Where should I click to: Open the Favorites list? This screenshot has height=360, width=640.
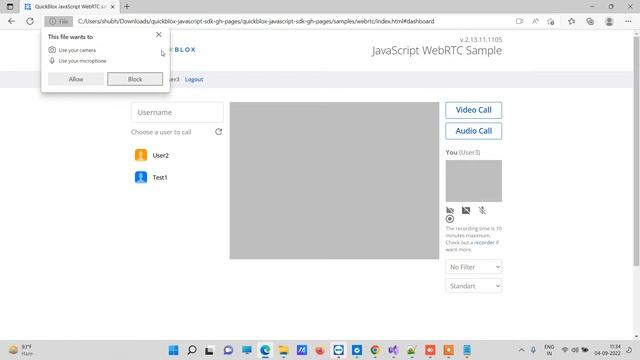571,21
